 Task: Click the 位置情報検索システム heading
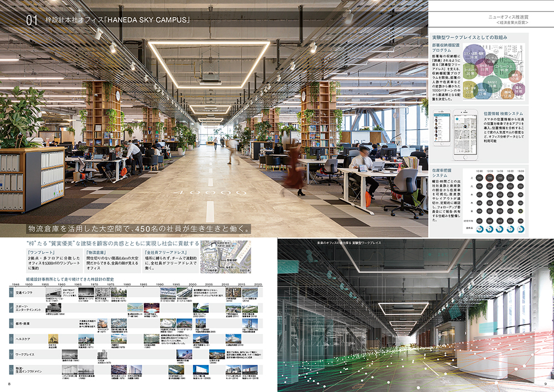coord(503,114)
